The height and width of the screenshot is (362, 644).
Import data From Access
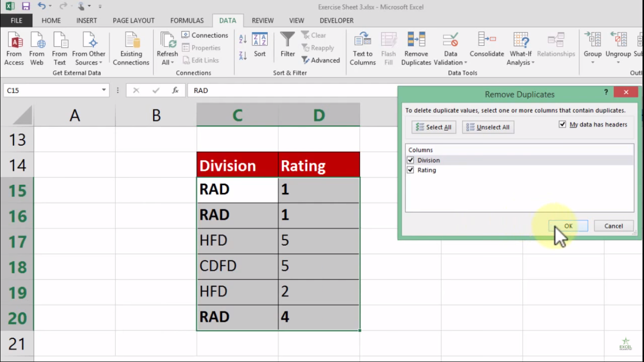point(14,49)
